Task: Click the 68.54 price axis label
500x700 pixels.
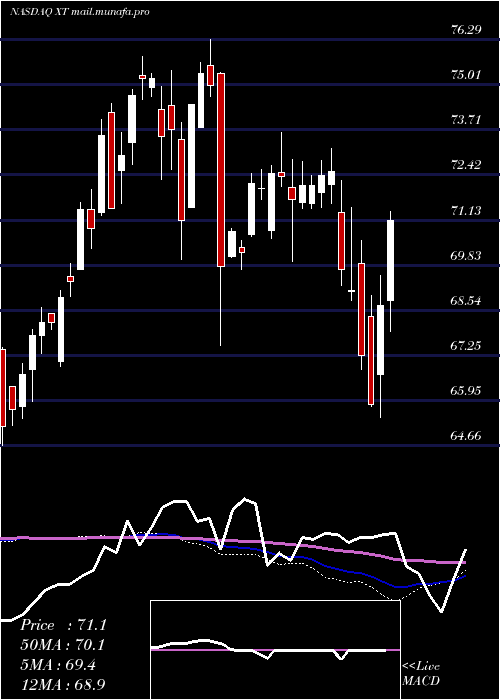Action: click(x=466, y=300)
